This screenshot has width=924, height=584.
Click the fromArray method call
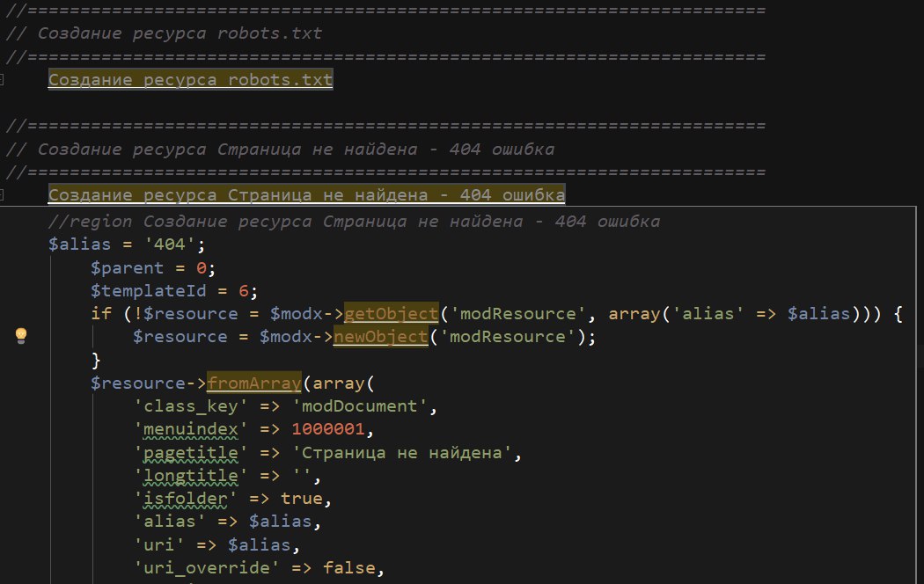[254, 383]
